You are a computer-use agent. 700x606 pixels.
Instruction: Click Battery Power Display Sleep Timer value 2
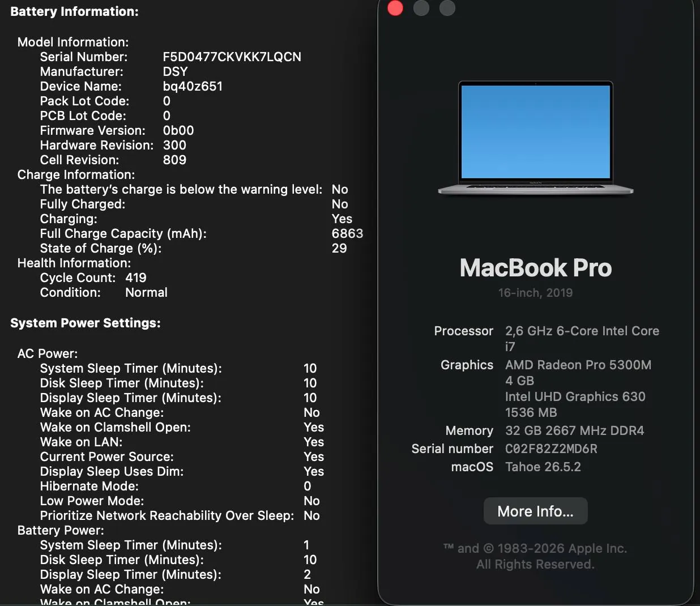308,574
